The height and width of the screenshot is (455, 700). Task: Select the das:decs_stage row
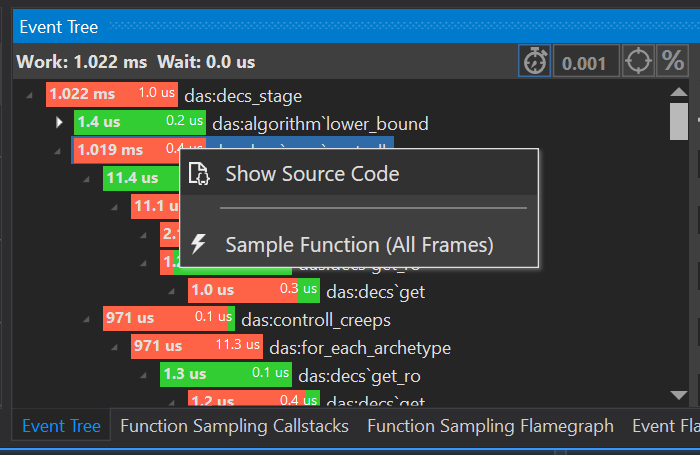tap(174, 95)
